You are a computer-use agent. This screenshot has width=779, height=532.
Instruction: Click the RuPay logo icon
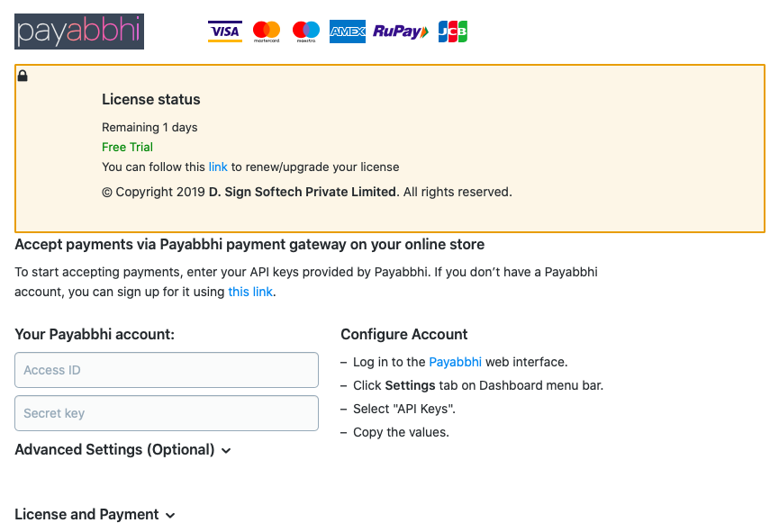click(x=400, y=32)
